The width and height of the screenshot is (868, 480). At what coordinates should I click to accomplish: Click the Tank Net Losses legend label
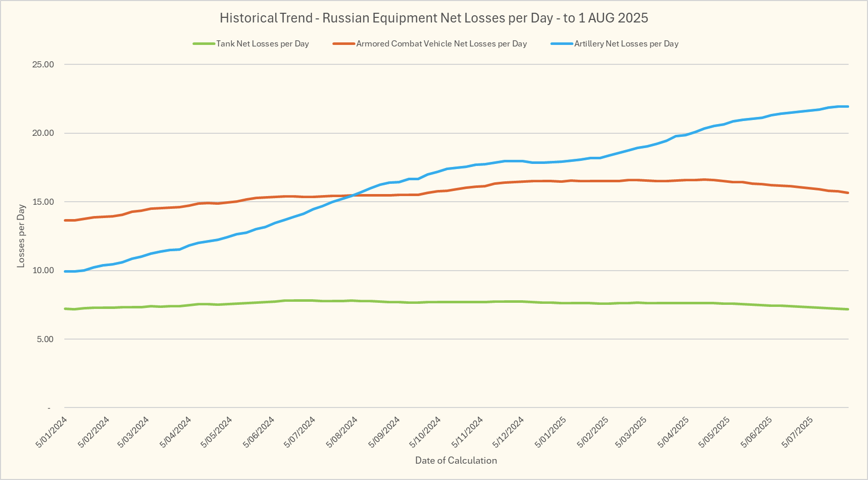pos(262,44)
